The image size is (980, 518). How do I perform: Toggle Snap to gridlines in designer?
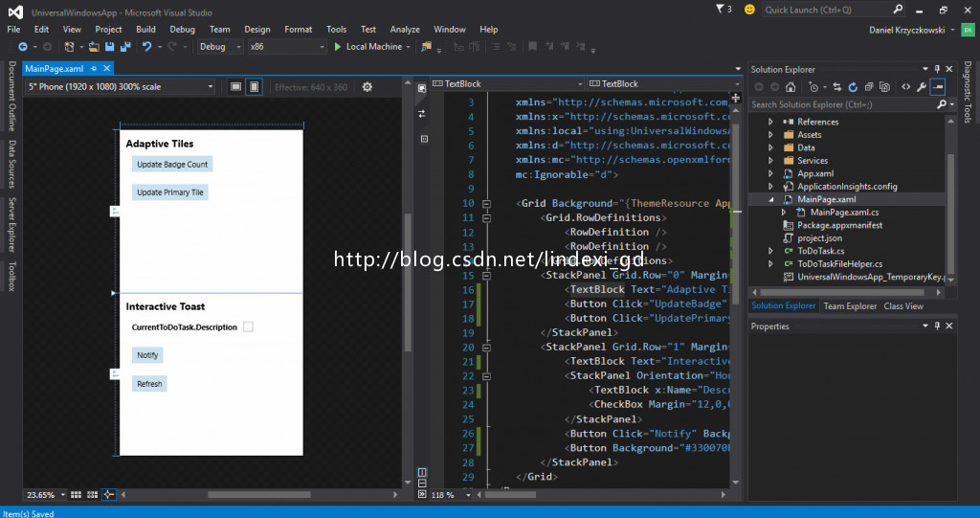[93, 495]
